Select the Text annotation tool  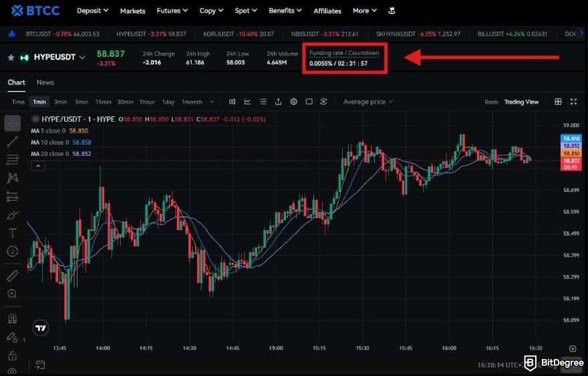point(13,233)
